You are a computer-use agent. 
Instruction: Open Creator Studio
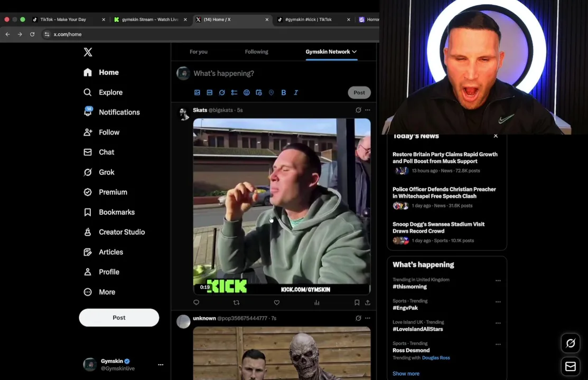point(114,232)
